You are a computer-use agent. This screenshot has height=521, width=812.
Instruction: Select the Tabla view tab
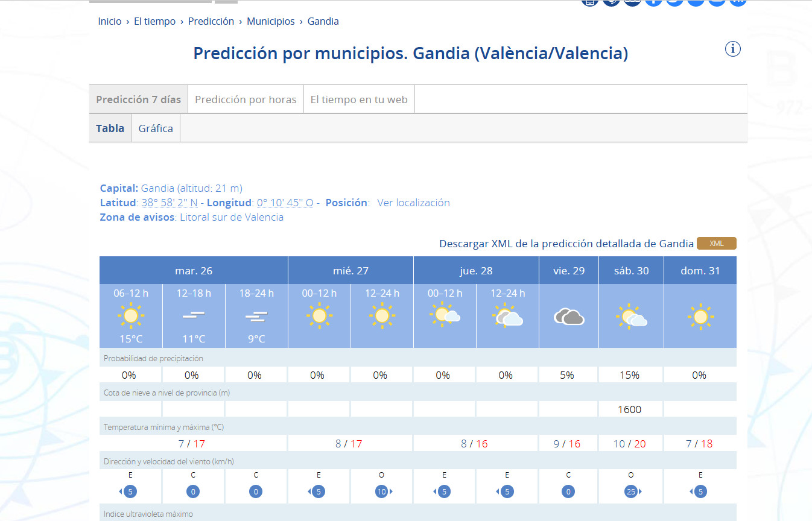pyautogui.click(x=110, y=128)
